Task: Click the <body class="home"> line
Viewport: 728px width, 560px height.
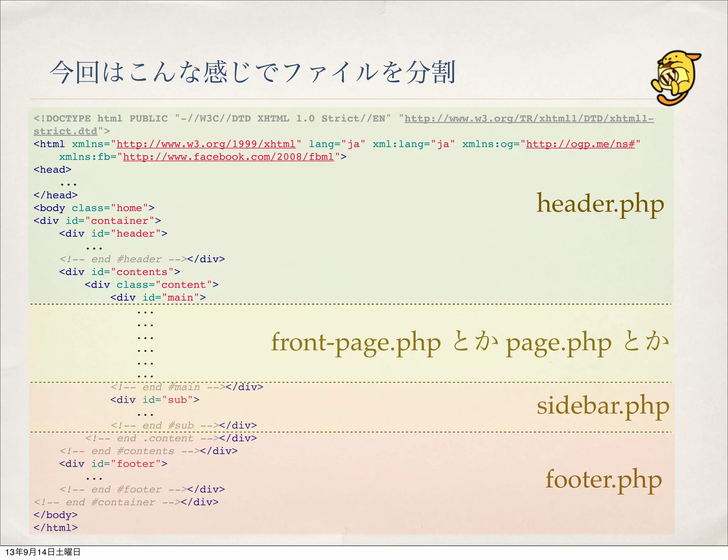Action: click(x=94, y=208)
